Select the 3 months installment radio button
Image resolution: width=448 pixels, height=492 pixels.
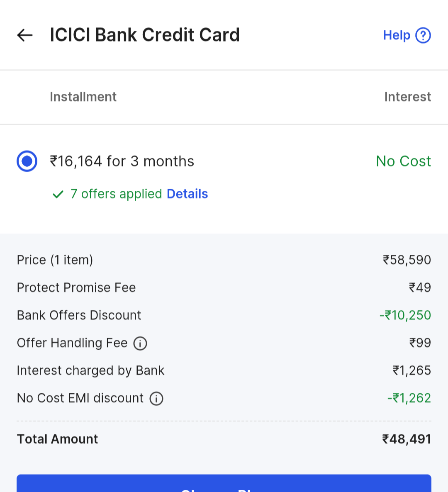click(x=27, y=161)
